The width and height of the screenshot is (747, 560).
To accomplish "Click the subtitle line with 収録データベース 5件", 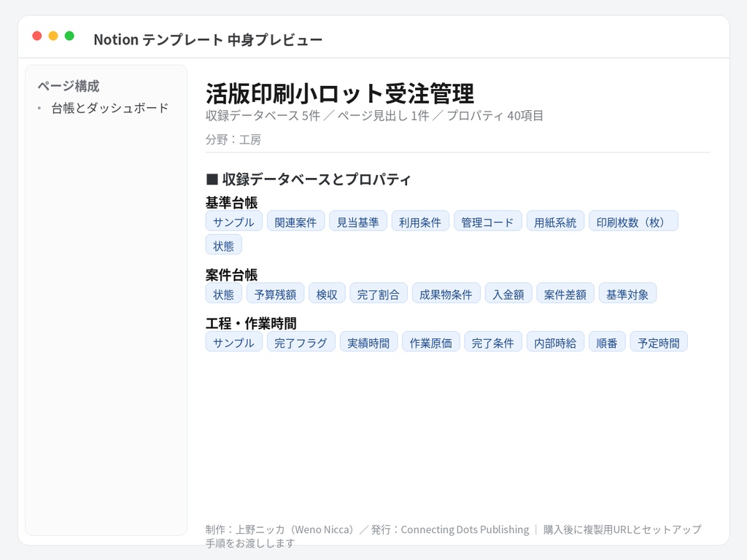I will (374, 116).
